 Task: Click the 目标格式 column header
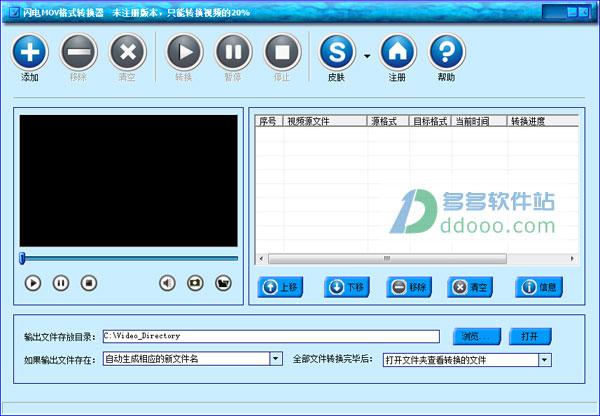click(x=430, y=121)
